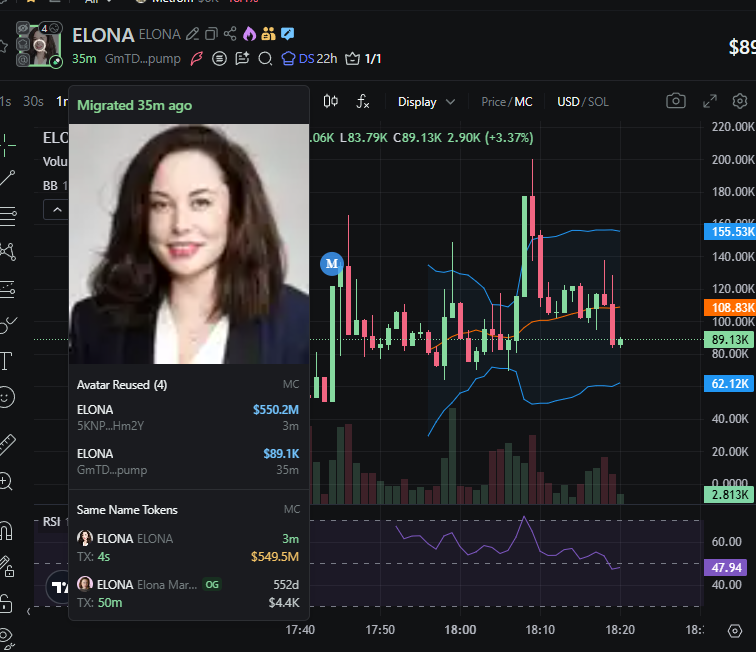
Task: Edit the ELONA token name
Action: [192, 34]
